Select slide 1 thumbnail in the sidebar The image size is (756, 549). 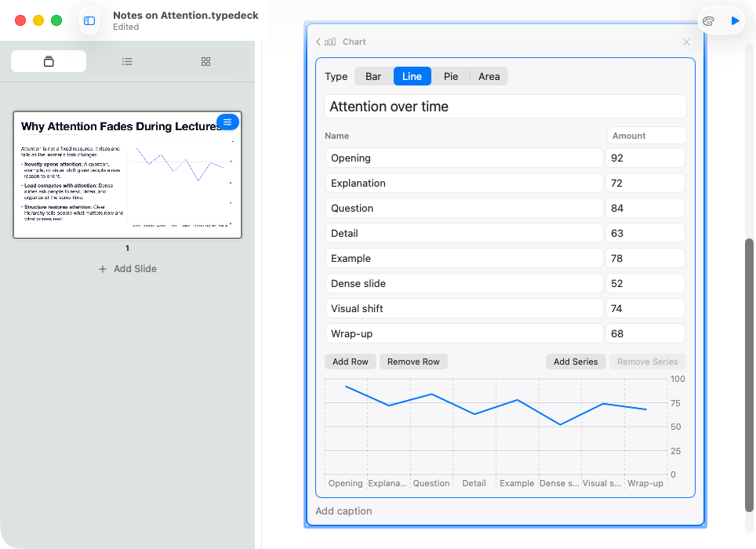point(127,174)
